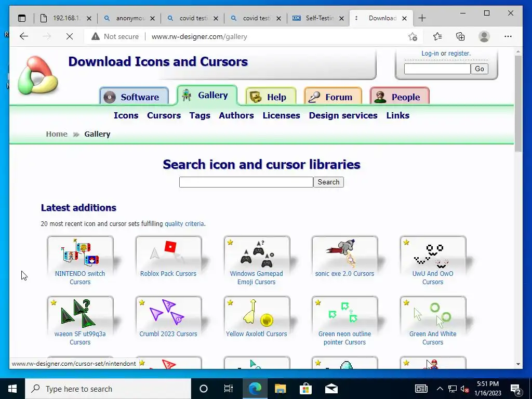Viewport: 532px width, 399px height.
Task: Switch to the People tab
Action: click(x=400, y=97)
